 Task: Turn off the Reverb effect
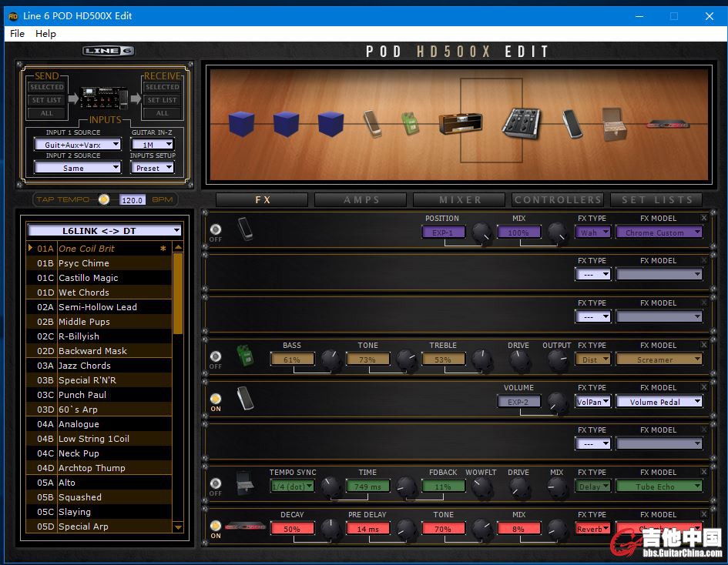click(x=216, y=526)
